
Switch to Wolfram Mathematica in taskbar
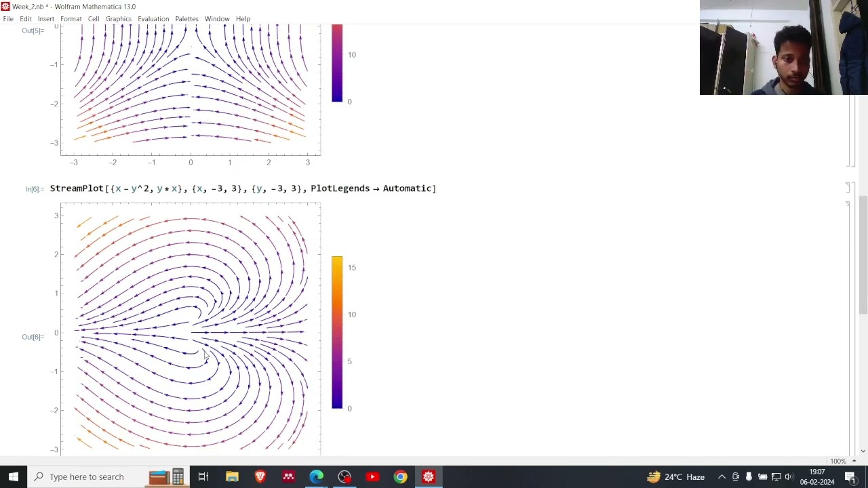coord(429,476)
